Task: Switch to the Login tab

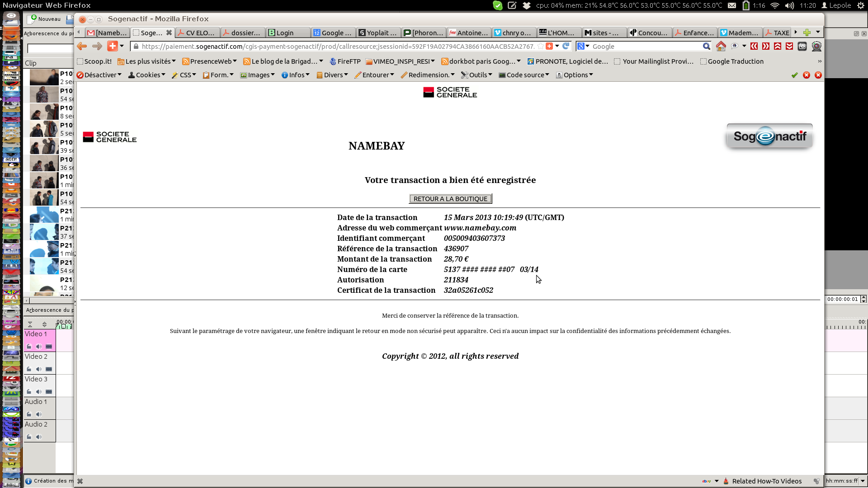Action: (285, 33)
